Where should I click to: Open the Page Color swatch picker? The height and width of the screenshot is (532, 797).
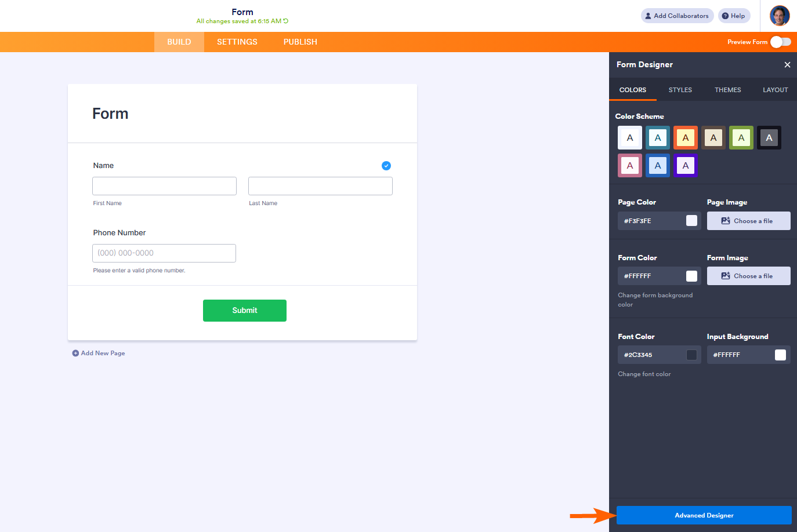coord(691,221)
